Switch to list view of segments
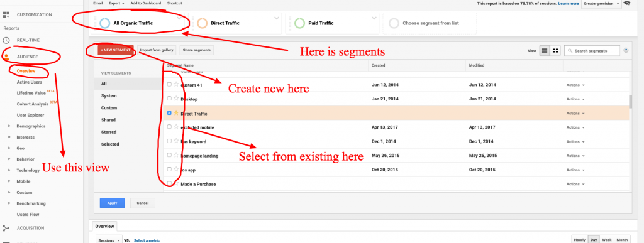Screen dimensions: 644x243 545,50
